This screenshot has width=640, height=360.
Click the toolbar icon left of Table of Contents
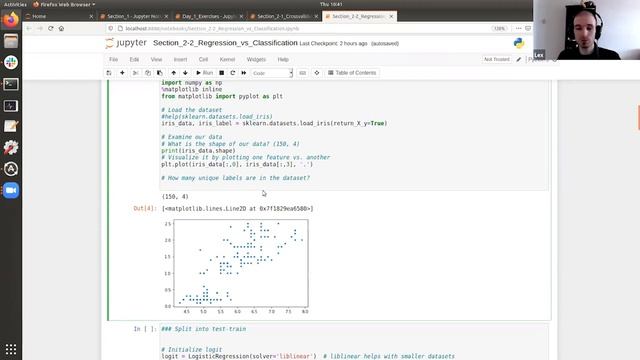317,73
